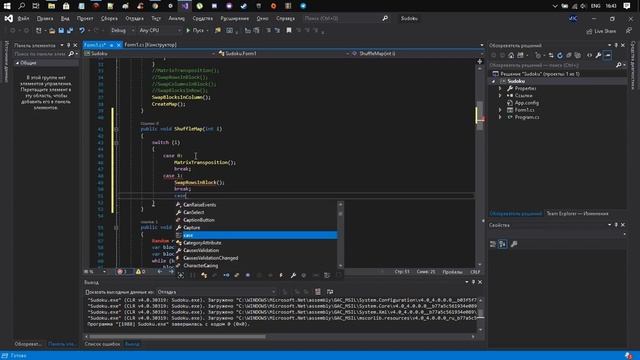Click the warnings count indicator in editor
The image size is (640, 360).
click(x=140, y=271)
